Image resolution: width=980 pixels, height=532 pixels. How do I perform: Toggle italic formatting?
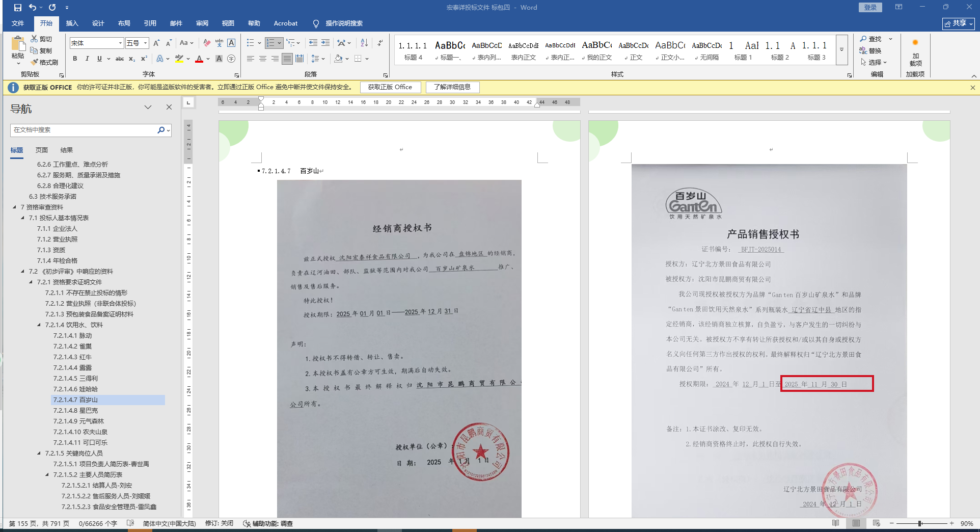[87, 59]
